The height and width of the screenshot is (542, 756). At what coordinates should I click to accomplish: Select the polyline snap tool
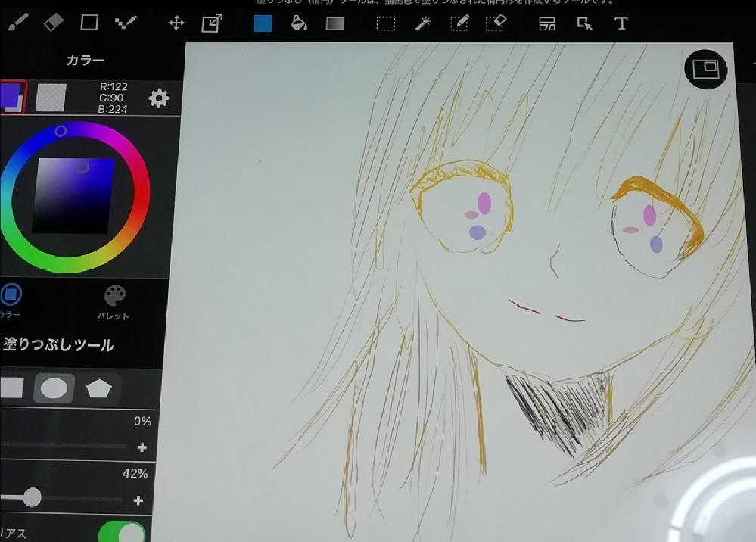click(x=126, y=23)
